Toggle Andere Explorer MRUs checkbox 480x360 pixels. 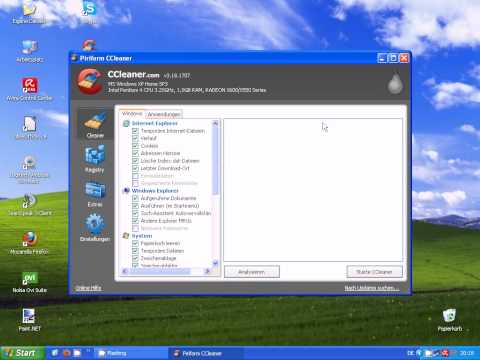click(135, 221)
